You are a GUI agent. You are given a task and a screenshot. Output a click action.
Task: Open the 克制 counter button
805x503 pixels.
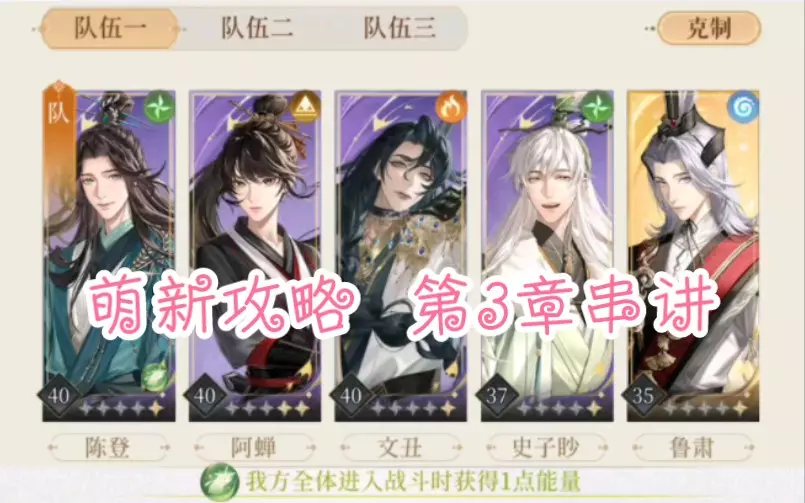pyautogui.click(x=708, y=28)
